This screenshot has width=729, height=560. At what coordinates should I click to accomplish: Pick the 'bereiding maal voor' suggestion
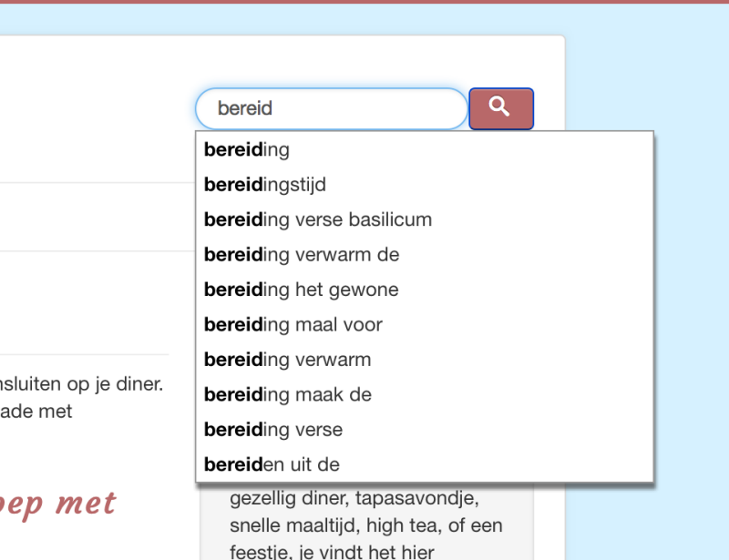coord(425,324)
